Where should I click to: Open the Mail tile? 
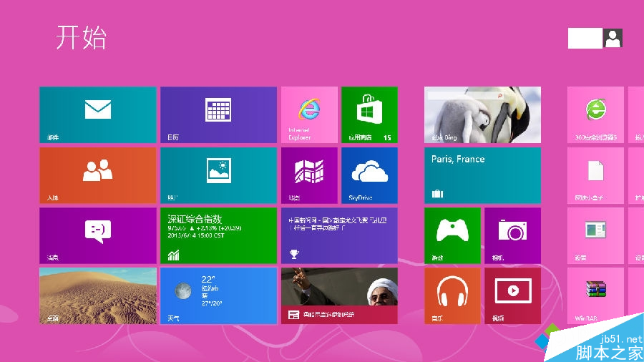(x=97, y=114)
